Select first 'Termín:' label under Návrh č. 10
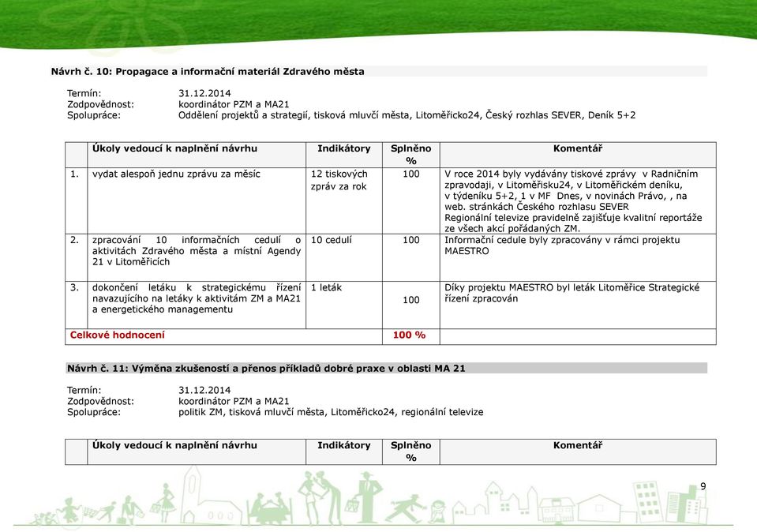The image size is (757, 532). 84,93
